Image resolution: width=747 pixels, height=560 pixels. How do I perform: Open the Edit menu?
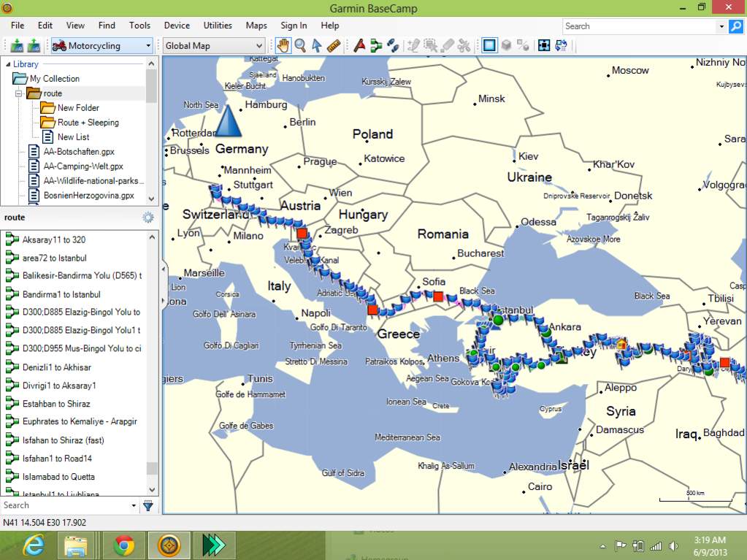coord(45,26)
